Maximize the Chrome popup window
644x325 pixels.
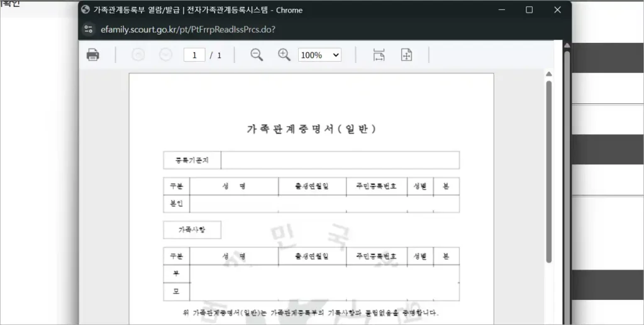coord(530,9)
